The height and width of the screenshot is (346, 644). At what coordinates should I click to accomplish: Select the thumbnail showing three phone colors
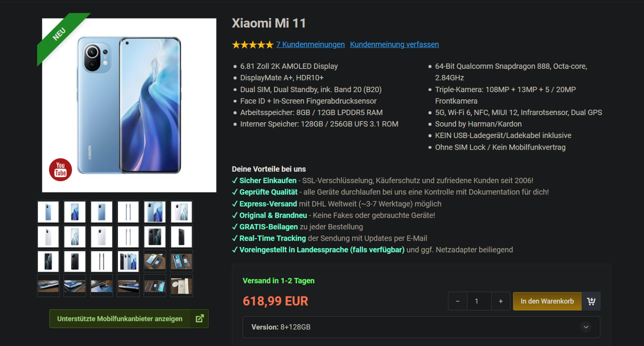coord(128,261)
